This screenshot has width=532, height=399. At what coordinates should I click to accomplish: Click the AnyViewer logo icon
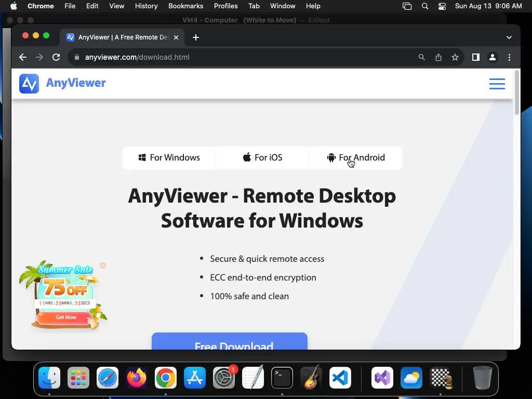29,84
